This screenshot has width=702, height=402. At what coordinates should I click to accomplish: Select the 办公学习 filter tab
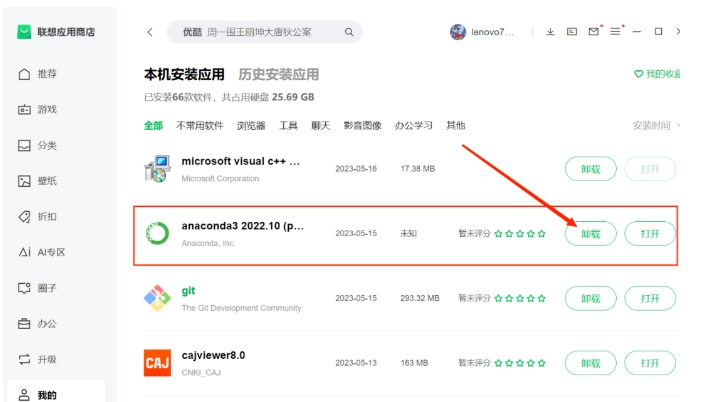pos(414,126)
